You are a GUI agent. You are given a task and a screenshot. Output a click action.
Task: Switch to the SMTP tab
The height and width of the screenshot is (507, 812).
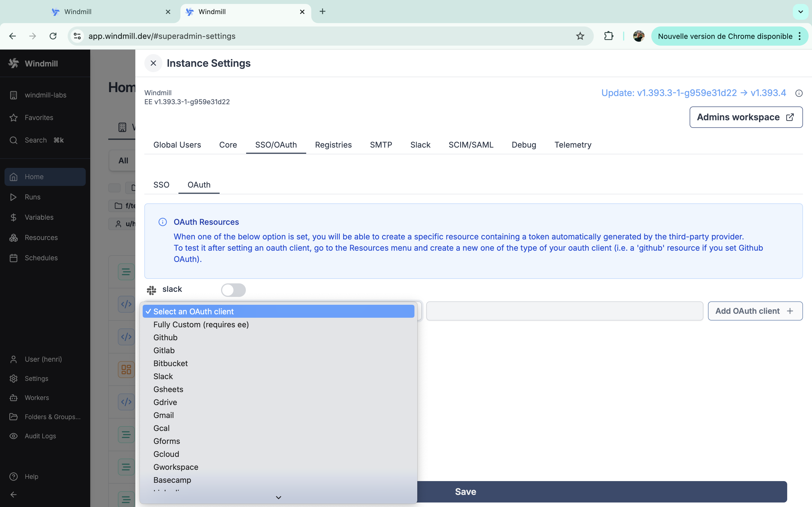pyautogui.click(x=381, y=145)
